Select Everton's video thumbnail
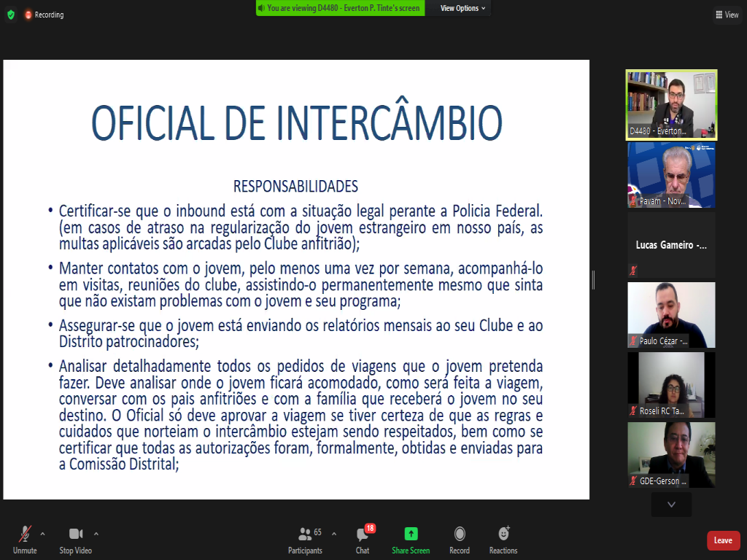Viewport: 747px width, 560px height. (x=671, y=104)
